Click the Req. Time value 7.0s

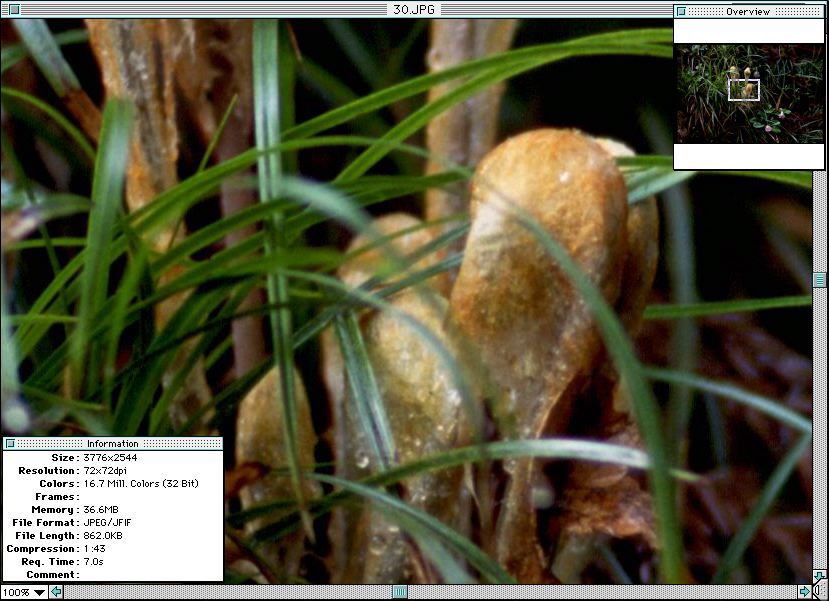pos(93,561)
